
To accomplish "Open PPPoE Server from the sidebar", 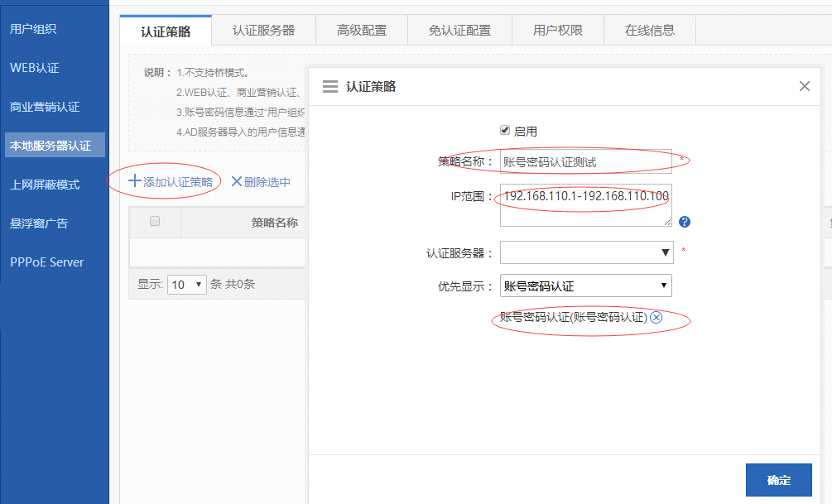I will [x=47, y=262].
